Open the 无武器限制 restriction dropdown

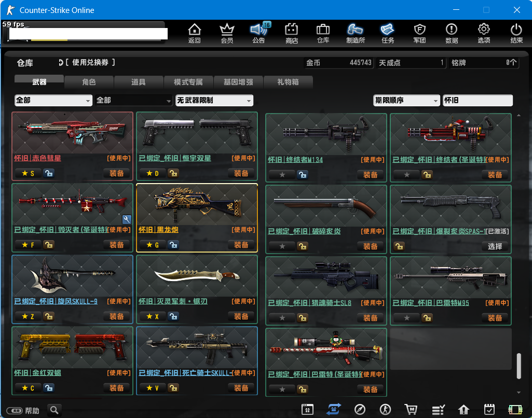[214, 100]
